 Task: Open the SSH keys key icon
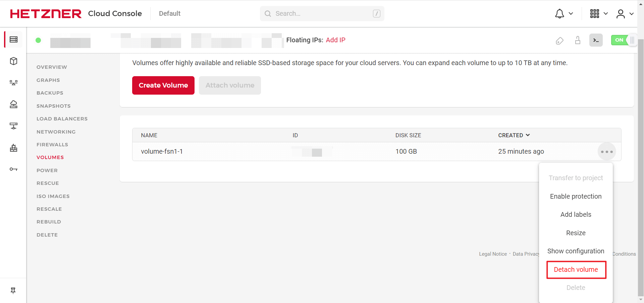point(13,169)
